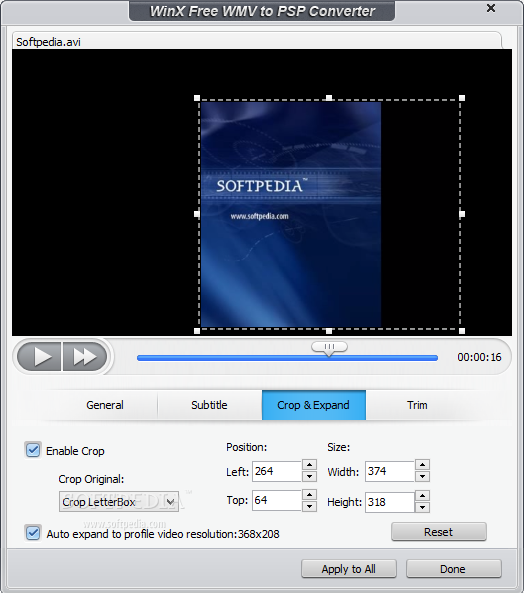
Task: Click the Crop Original label
Action: (91, 479)
